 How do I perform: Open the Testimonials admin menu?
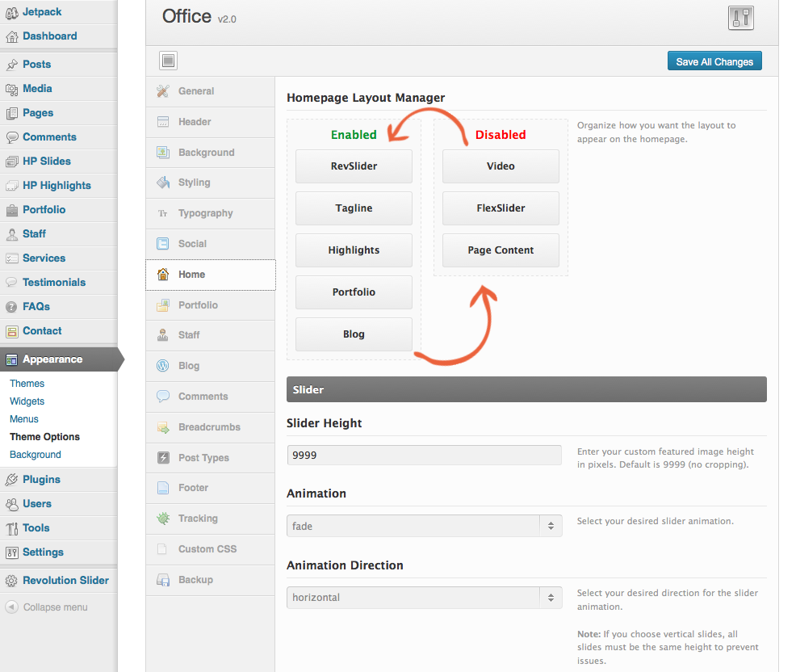click(58, 283)
